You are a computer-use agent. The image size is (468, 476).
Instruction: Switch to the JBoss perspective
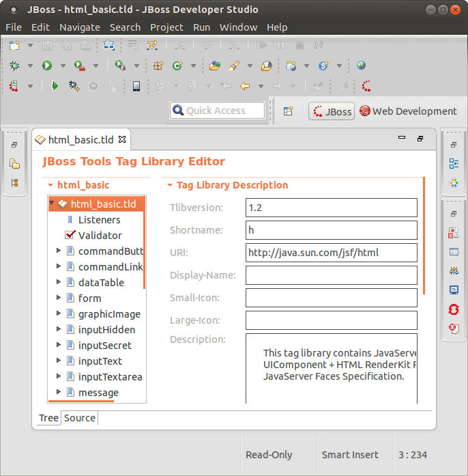[332, 111]
